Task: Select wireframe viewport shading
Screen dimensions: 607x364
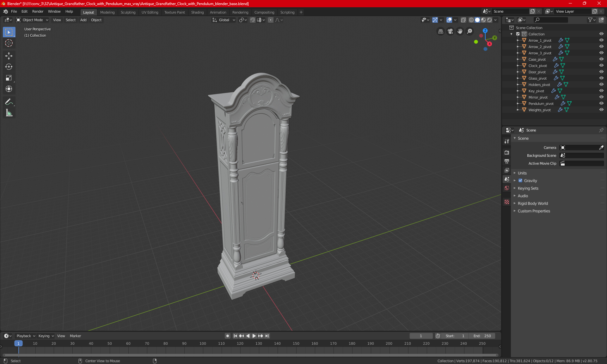Action: pos(471,20)
